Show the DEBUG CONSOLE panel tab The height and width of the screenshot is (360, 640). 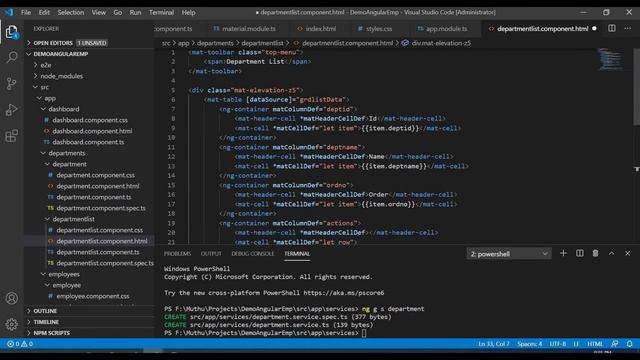pos(253,253)
